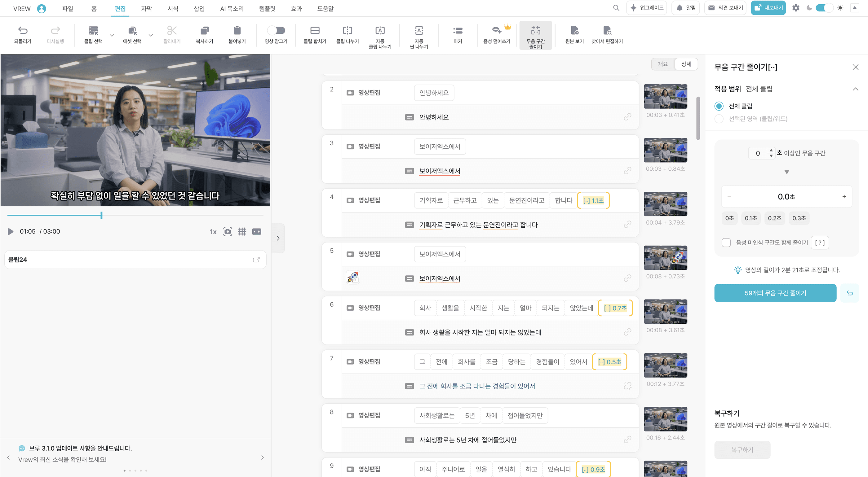
Task: Select clip 6 video thumbnail
Action: [x=665, y=311]
